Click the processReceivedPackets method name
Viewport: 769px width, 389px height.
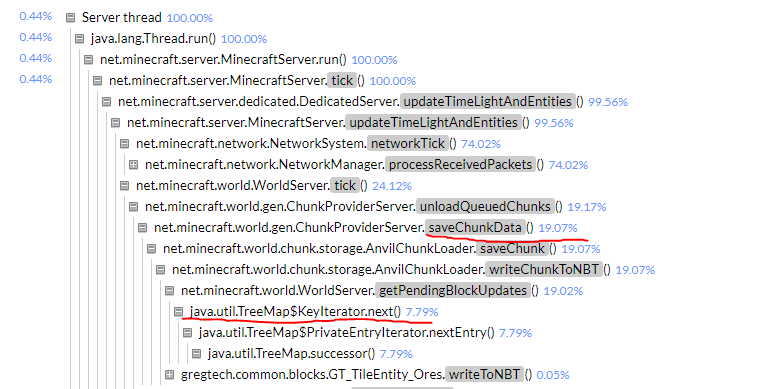[461, 164]
